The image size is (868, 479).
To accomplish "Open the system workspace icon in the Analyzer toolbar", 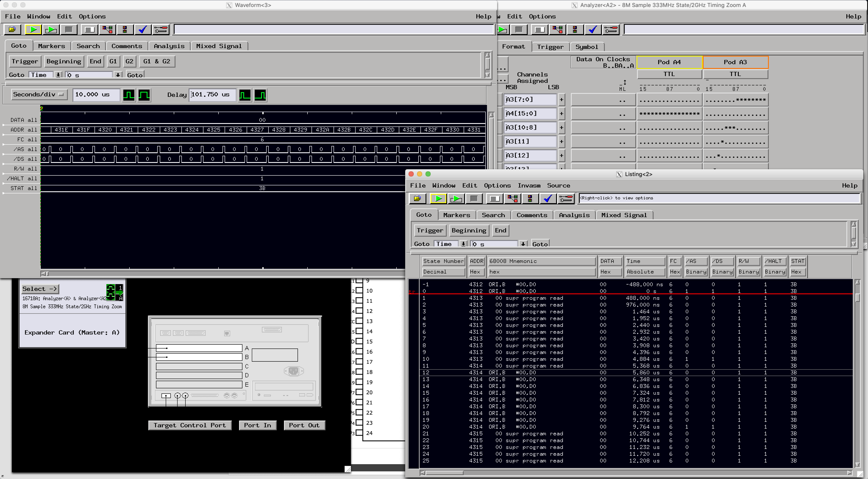I will click(x=557, y=30).
